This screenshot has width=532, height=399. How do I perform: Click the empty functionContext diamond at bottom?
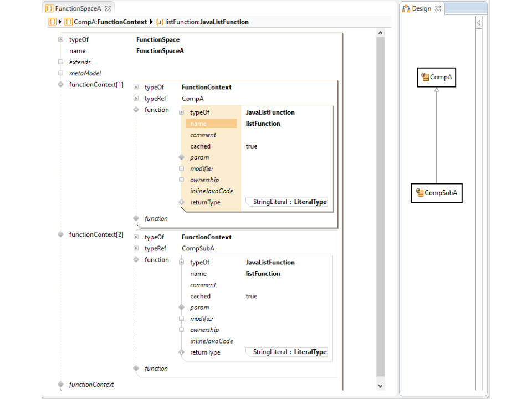(60, 384)
